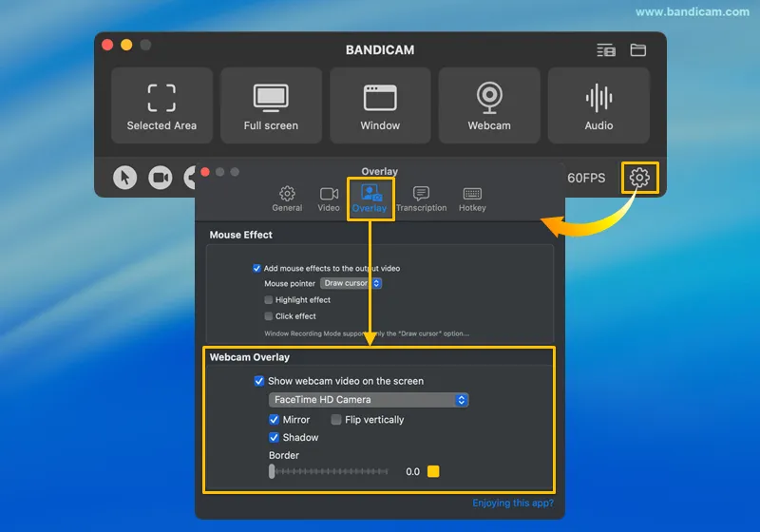The height and width of the screenshot is (532, 760).
Task: Click the Enjoying this app? link
Action: [x=513, y=503]
